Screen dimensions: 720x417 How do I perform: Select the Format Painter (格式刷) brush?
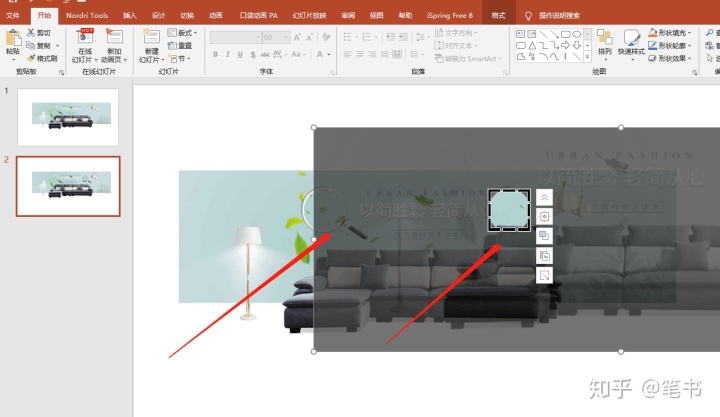coord(31,58)
